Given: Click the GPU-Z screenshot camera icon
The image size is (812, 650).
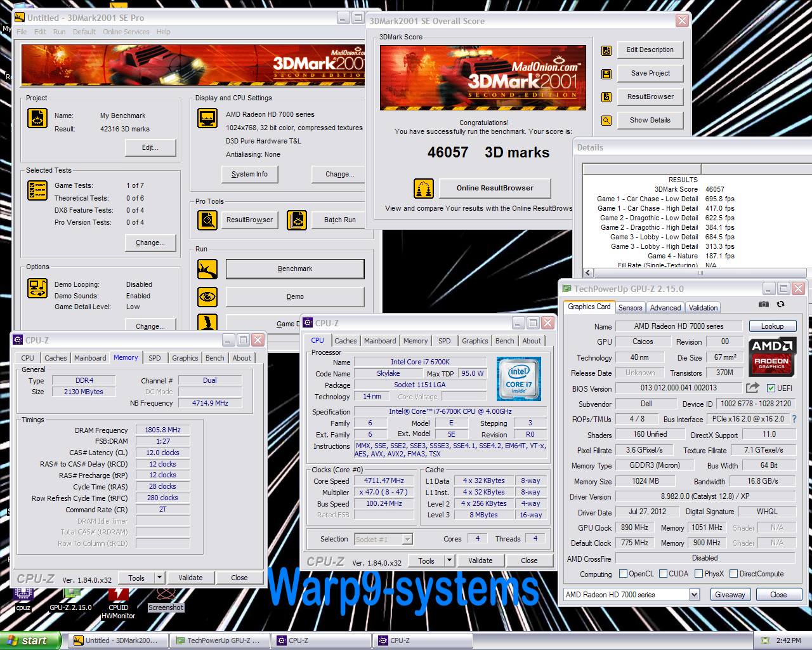Looking at the screenshot, I should [764, 305].
